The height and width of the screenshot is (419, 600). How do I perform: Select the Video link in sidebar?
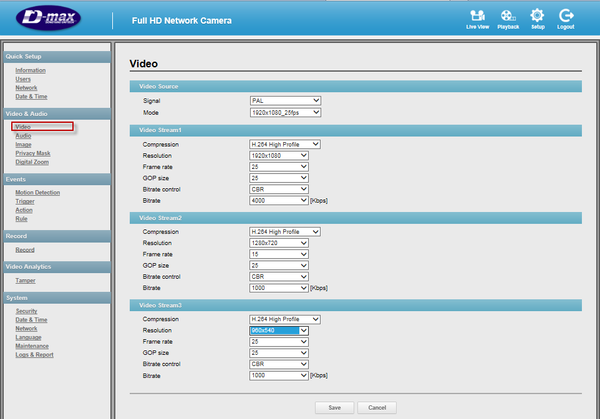click(23, 127)
